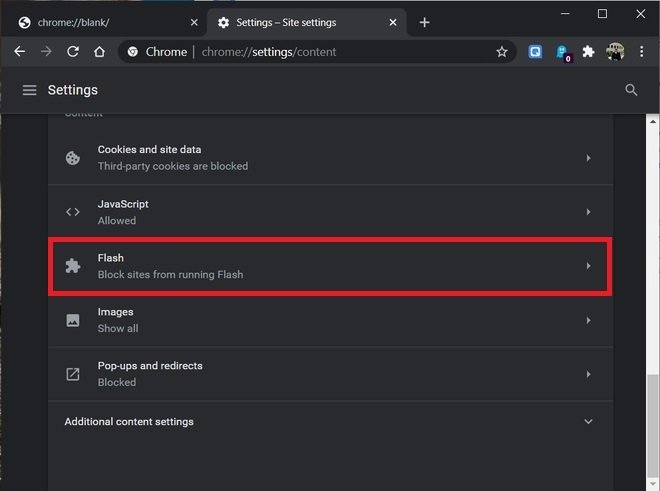
Task: Click the forward navigation arrow
Action: [46, 51]
